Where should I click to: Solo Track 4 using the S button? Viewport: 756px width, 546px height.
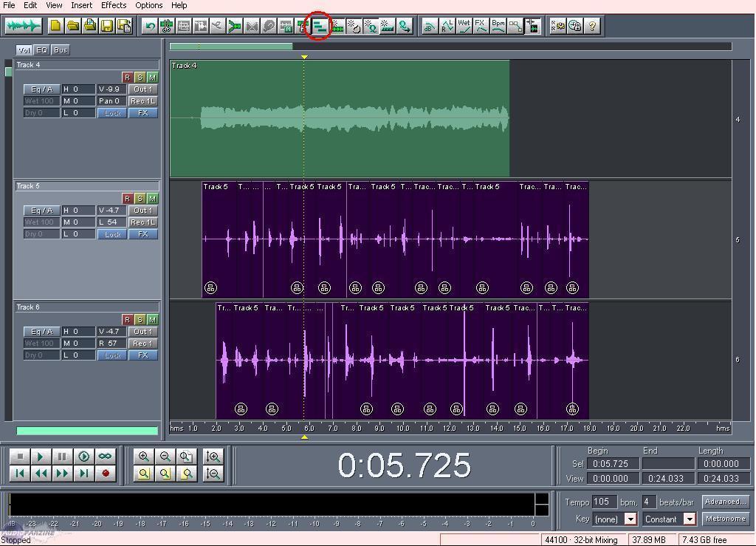(140, 77)
